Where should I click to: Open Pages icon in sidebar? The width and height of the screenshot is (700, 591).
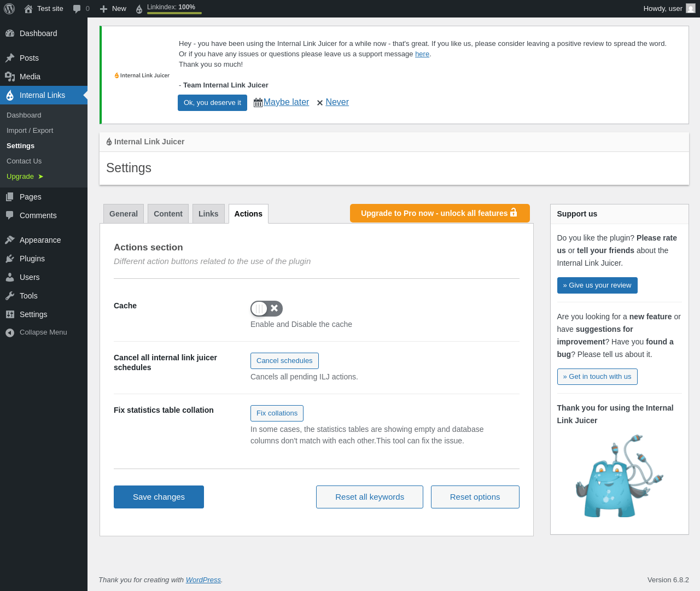click(10, 197)
